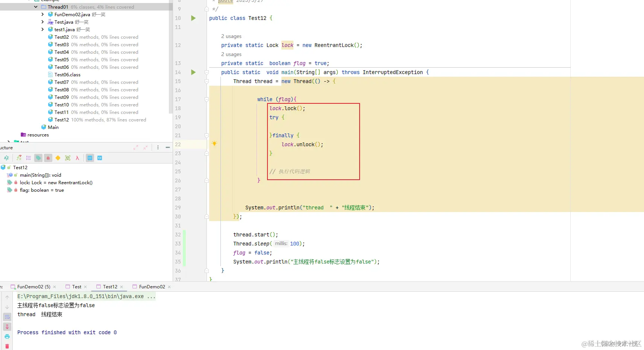Screen dimensions: 644x350
Task: Toggle Show Fields in Structure panel
Action: tap(38, 158)
